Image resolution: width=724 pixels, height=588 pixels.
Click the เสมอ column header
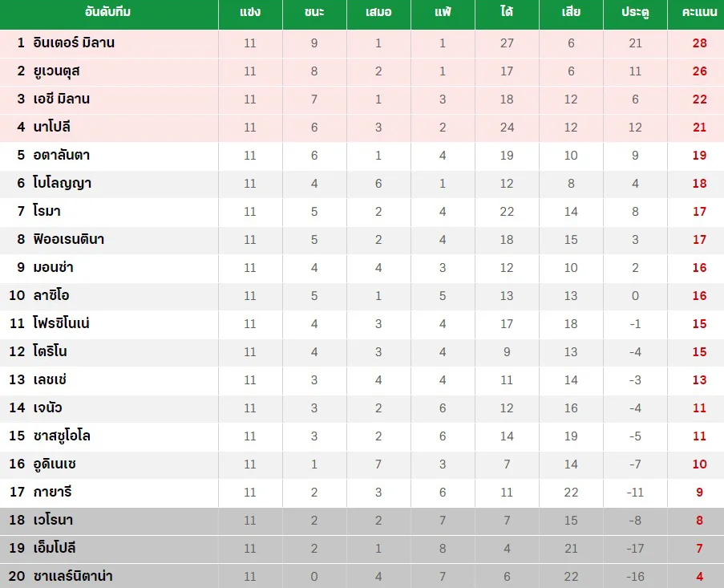coord(378,12)
